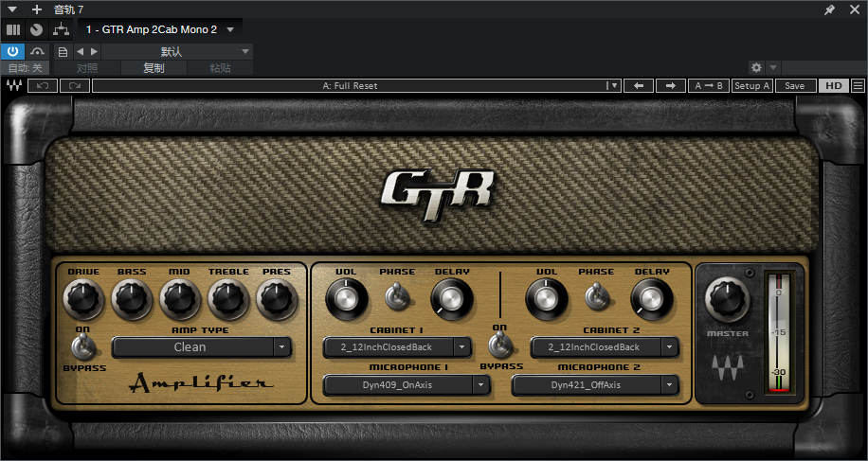
Task: Click the Bass knob
Action: (132, 299)
